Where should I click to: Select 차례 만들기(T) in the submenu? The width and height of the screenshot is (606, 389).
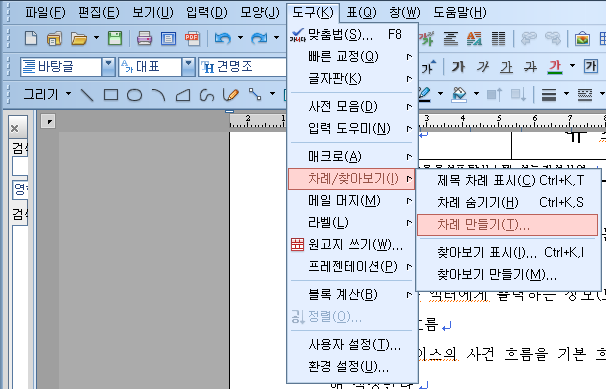[507, 225]
